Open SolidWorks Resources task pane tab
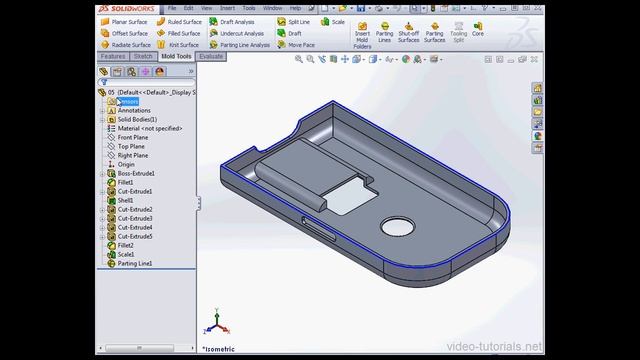 coord(537,88)
